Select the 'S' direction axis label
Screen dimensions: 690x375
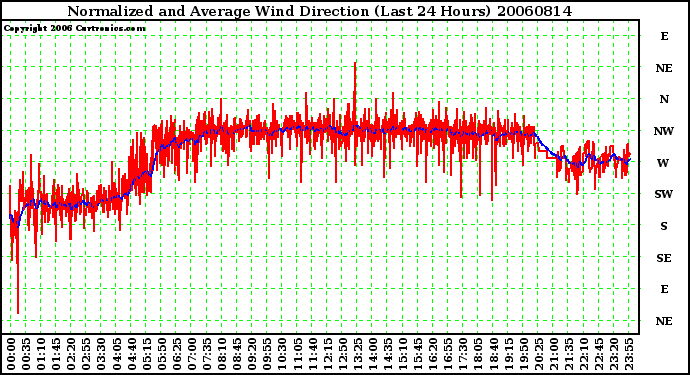(x=664, y=226)
